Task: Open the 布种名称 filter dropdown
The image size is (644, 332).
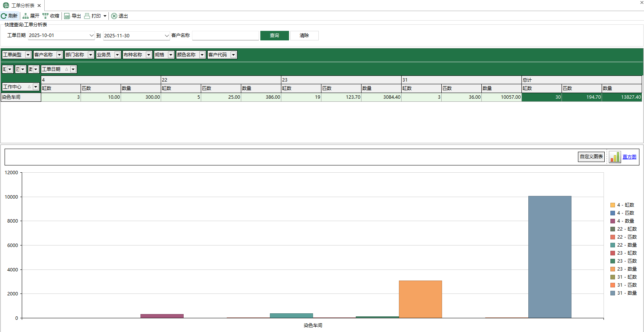Action: tap(148, 55)
